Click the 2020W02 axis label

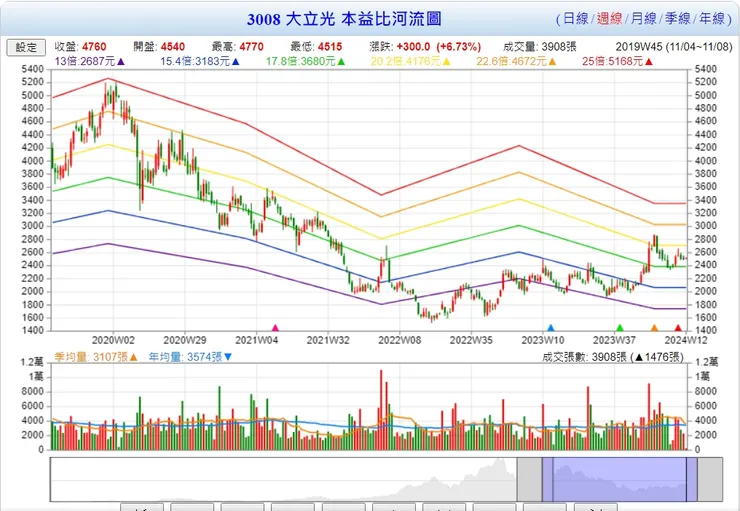pos(113,340)
